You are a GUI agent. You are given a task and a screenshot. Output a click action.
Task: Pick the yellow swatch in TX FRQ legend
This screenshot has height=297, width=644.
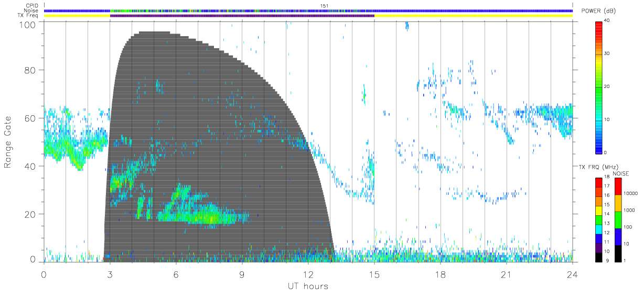tap(599, 211)
